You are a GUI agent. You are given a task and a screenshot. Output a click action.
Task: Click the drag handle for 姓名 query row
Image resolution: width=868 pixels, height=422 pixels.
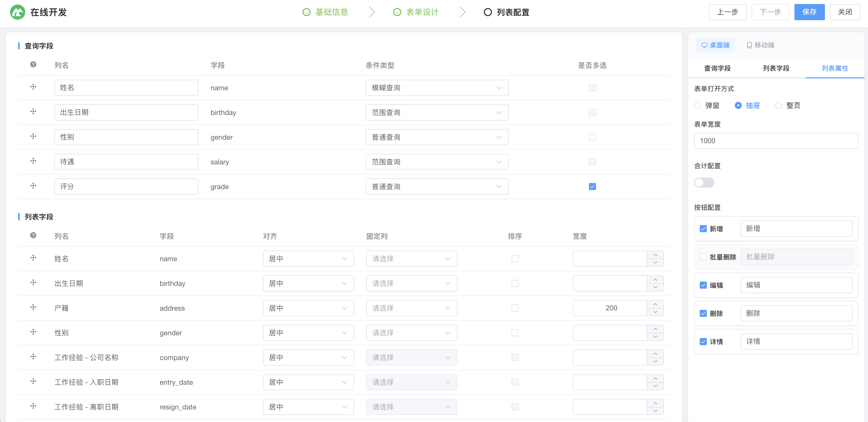pos(33,87)
